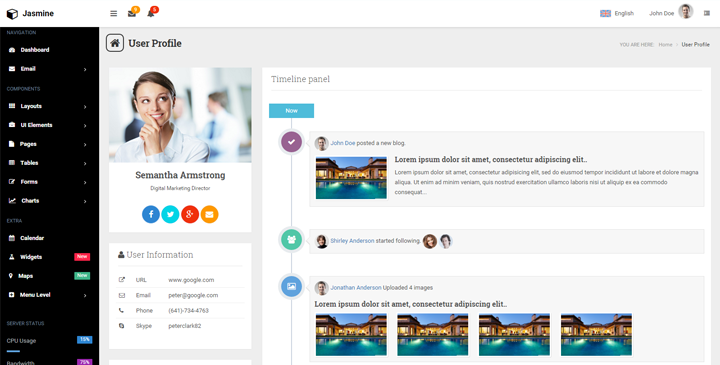Click the Email envelope icon in User Information
The width and height of the screenshot is (720, 365).
pyautogui.click(x=122, y=295)
